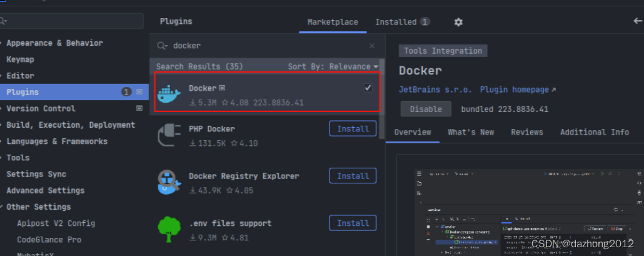Install the .env files support plugin
644x256 pixels.
pos(353,223)
